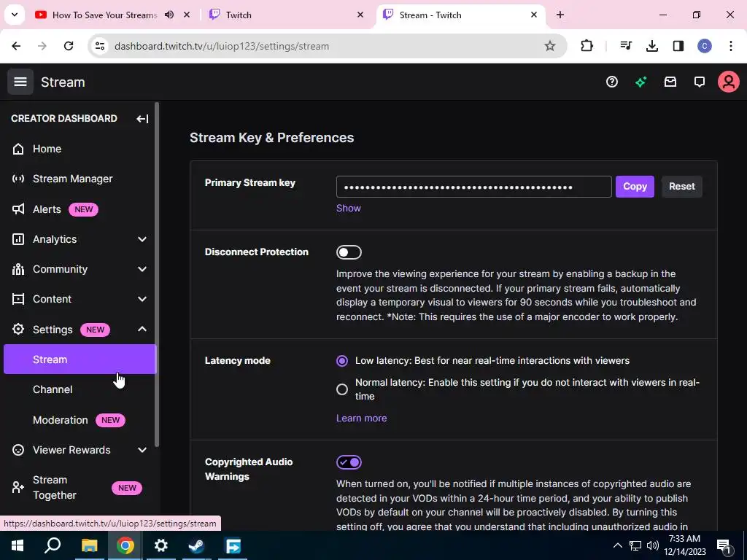This screenshot has height=560, width=747.
Task: Show hidden system tray icons
Action: point(617,545)
